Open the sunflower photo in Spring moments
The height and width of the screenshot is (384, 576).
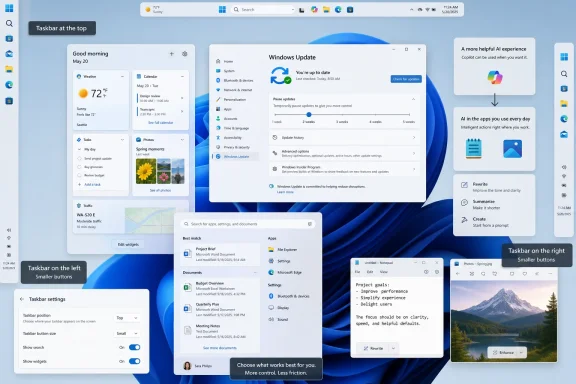coord(146,171)
